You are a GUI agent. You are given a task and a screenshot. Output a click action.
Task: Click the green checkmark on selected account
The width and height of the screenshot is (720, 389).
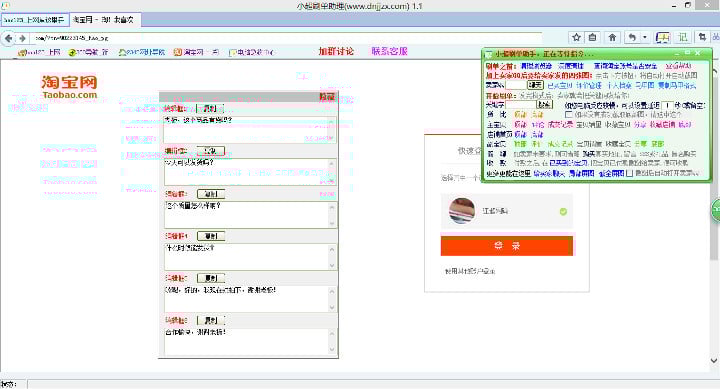(x=563, y=211)
